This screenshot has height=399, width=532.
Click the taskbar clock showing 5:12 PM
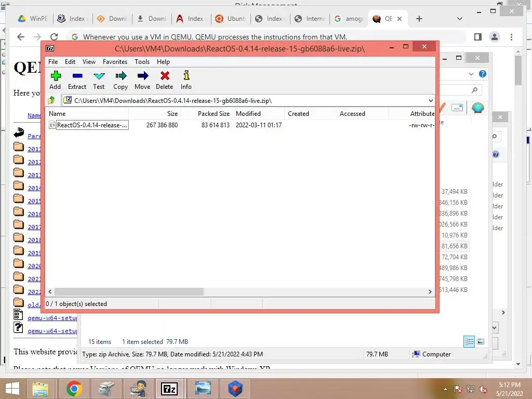tap(510, 389)
